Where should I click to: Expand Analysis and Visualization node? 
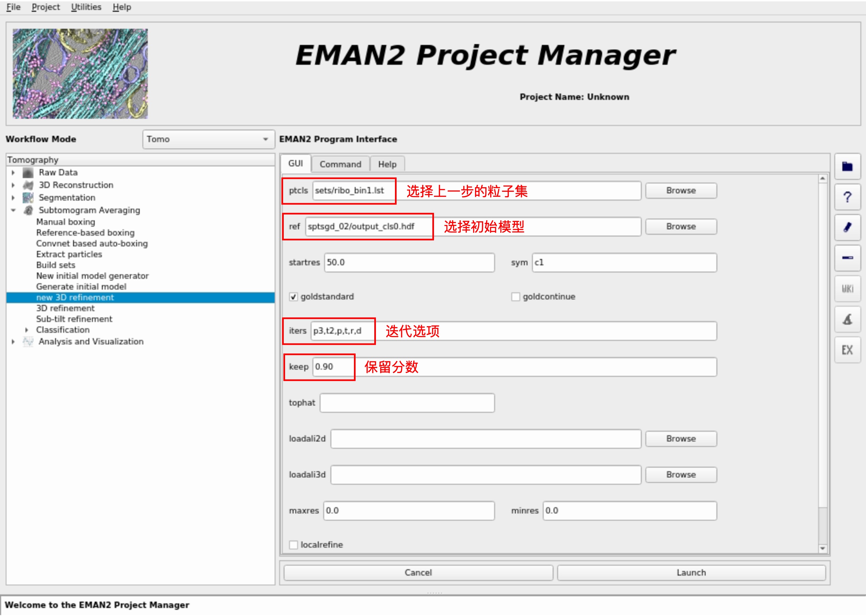point(13,342)
